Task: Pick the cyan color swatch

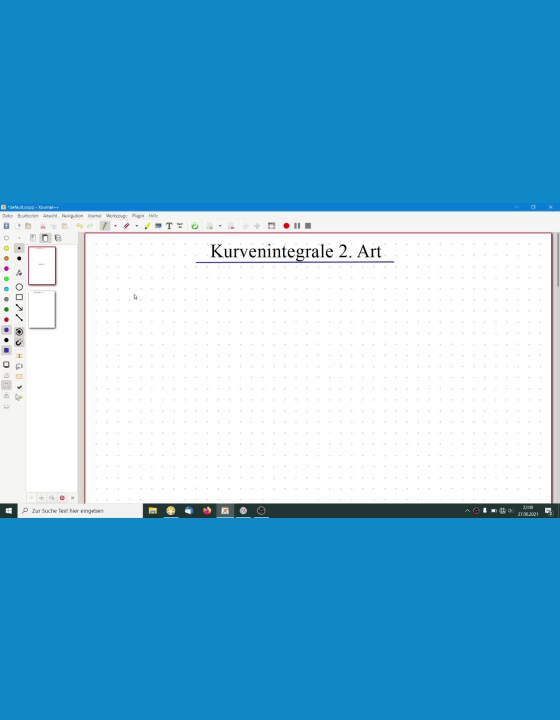Action: tap(6, 289)
